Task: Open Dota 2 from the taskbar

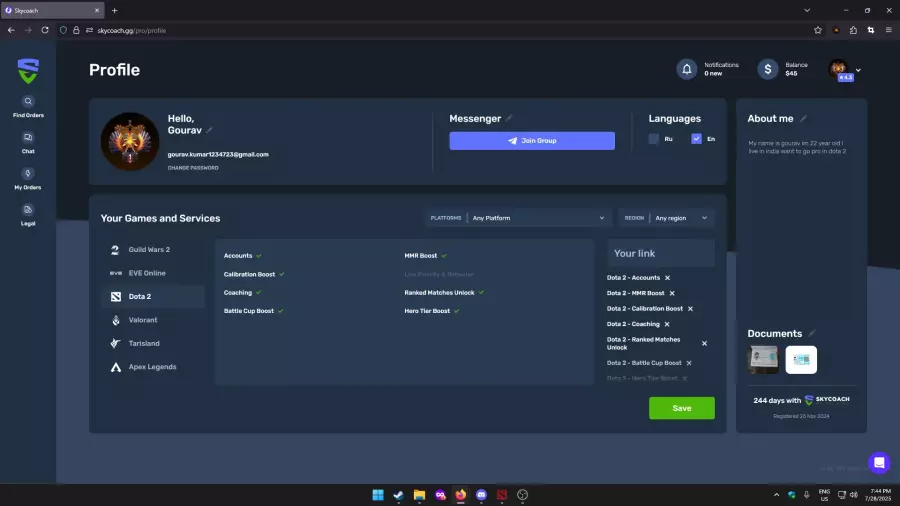Action: (502, 495)
